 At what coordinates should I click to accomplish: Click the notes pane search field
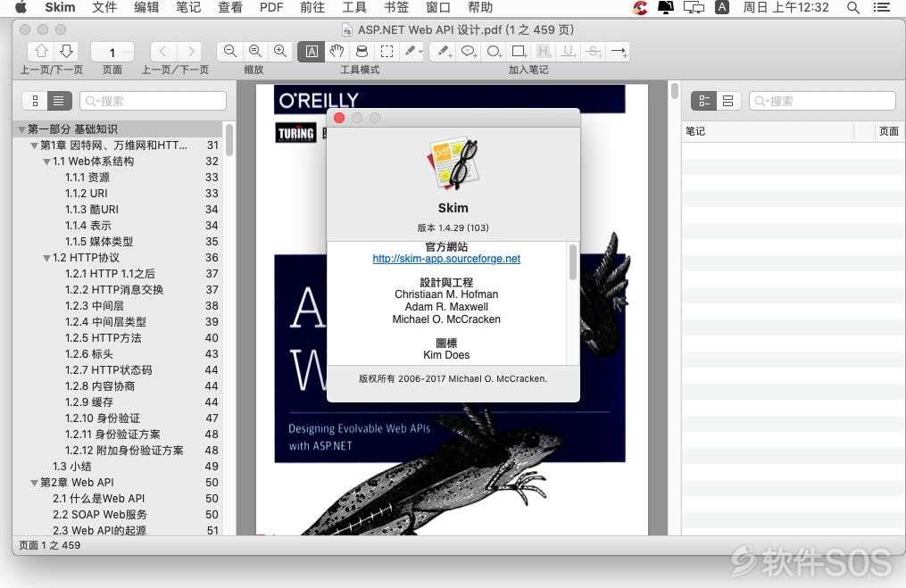pos(822,101)
